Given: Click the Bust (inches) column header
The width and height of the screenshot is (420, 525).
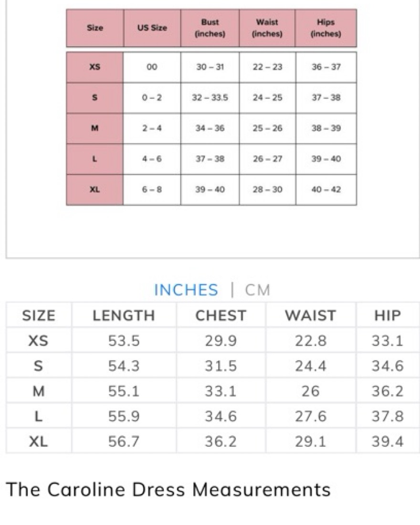Looking at the screenshot, I should coord(210,28).
